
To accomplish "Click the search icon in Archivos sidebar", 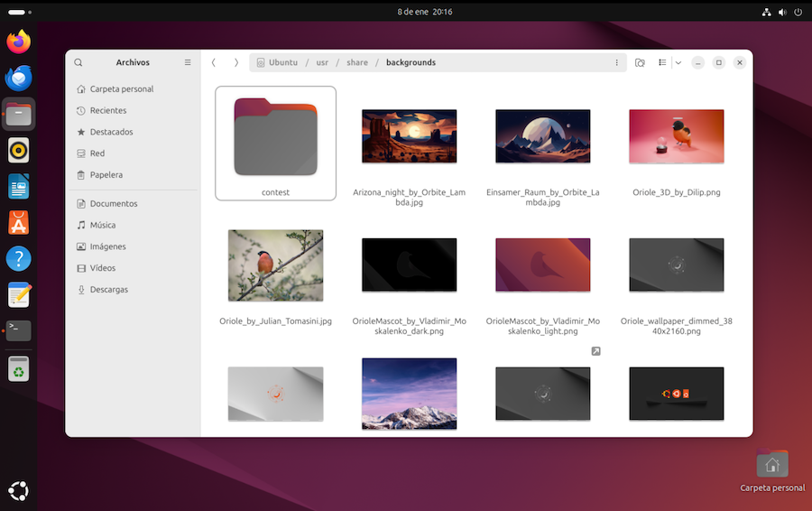I will click(x=78, y=63).
